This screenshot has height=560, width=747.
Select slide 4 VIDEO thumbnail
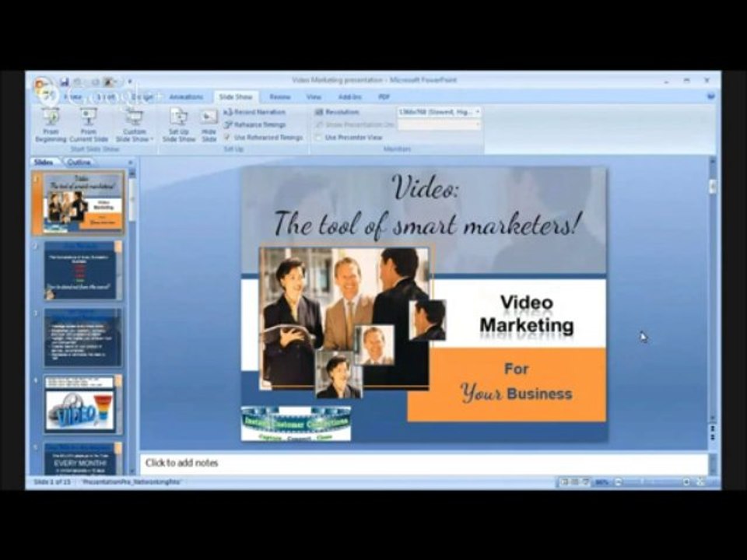coord(83,404)
